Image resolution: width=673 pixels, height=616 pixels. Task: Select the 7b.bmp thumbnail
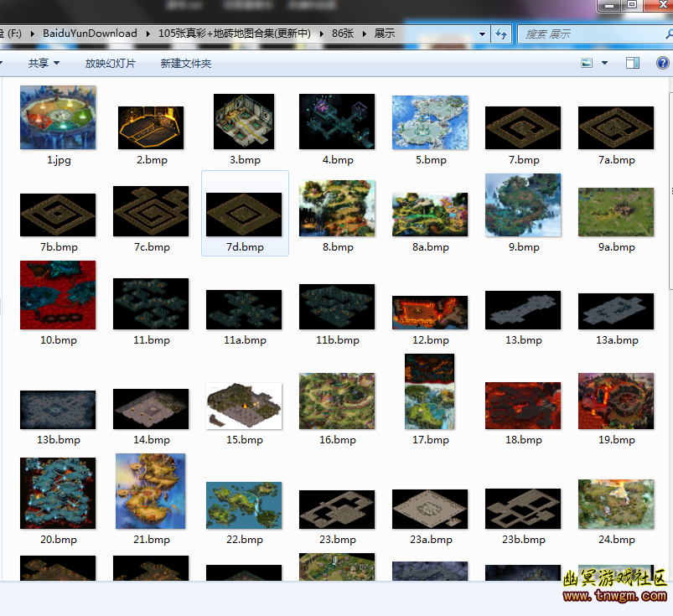(58, 215)
